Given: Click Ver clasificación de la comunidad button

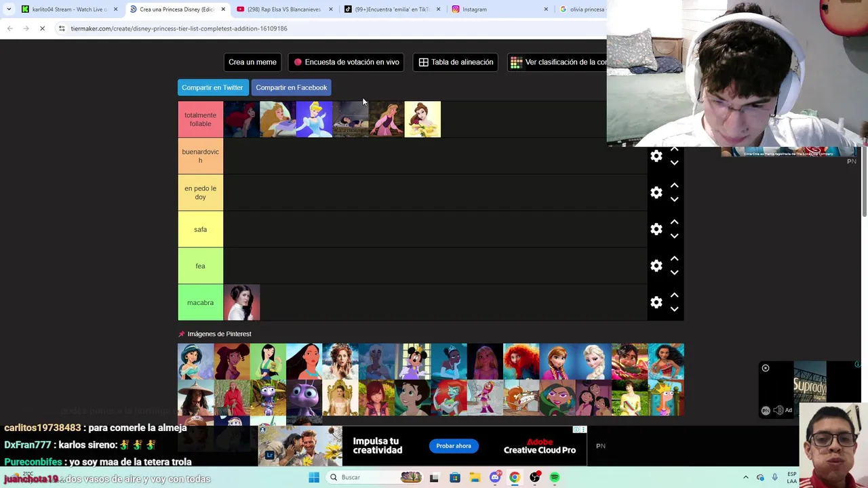Looking at the screenshot, I should 557,62.
